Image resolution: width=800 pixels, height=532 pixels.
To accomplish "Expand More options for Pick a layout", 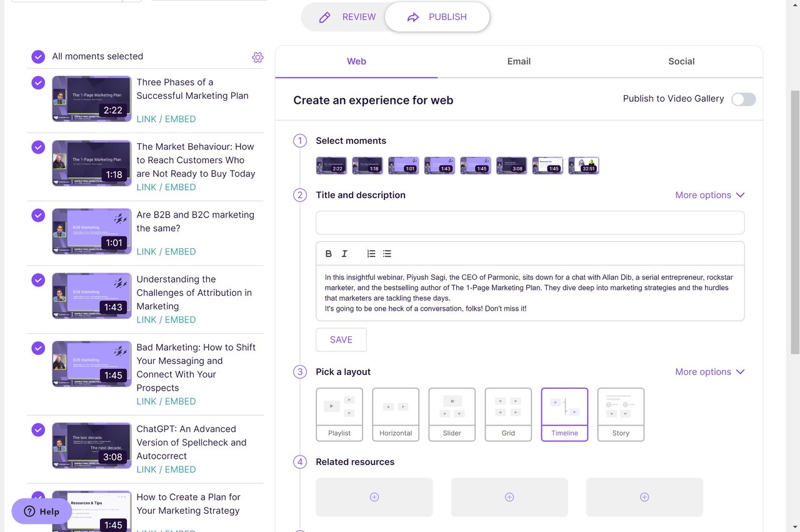I will [x=710, y=372].
